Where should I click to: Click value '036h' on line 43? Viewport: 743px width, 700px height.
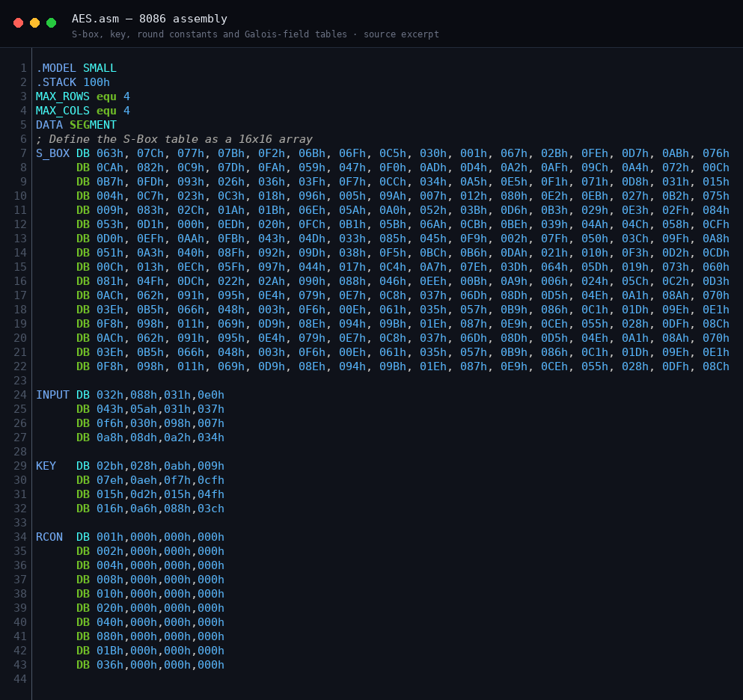click(110, 665)
